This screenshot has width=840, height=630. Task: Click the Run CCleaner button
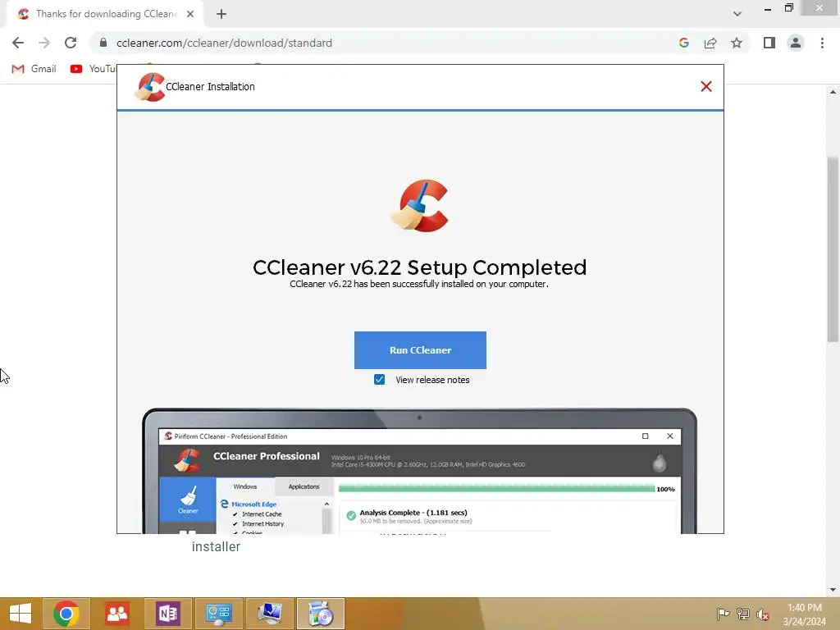(x=420, y=349)
